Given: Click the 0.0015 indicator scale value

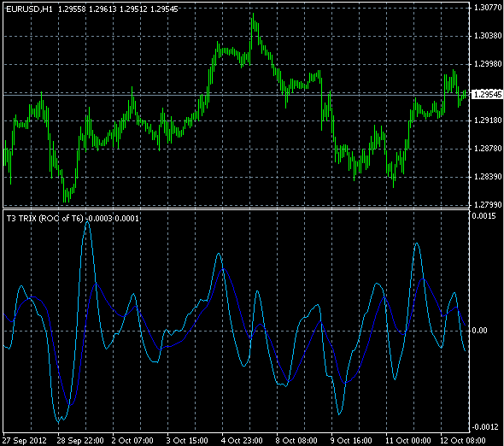Looking at the screenshot, I should click(483, 216).
